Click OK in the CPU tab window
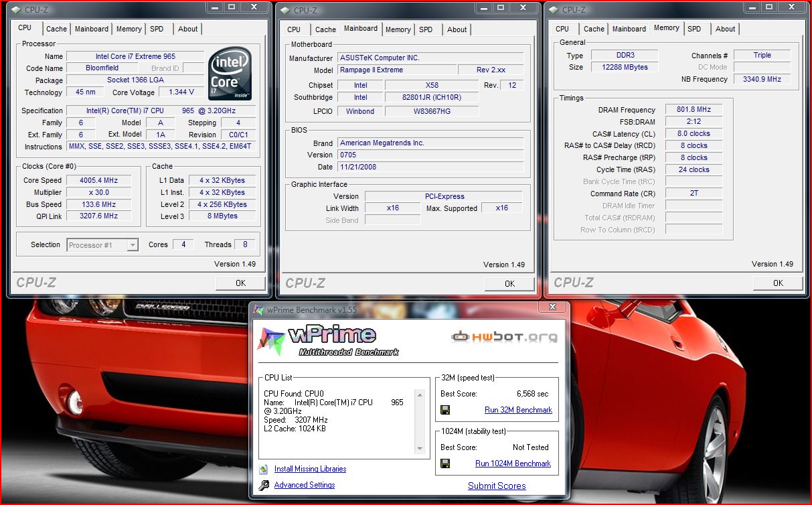812x505 pixels. tap(241, 283)
